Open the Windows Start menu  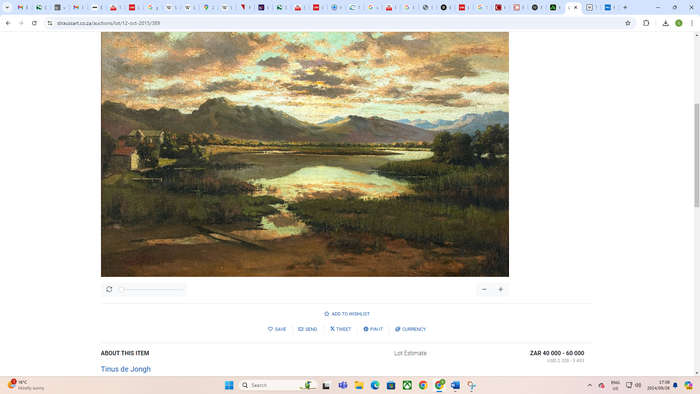coord(229,385)
